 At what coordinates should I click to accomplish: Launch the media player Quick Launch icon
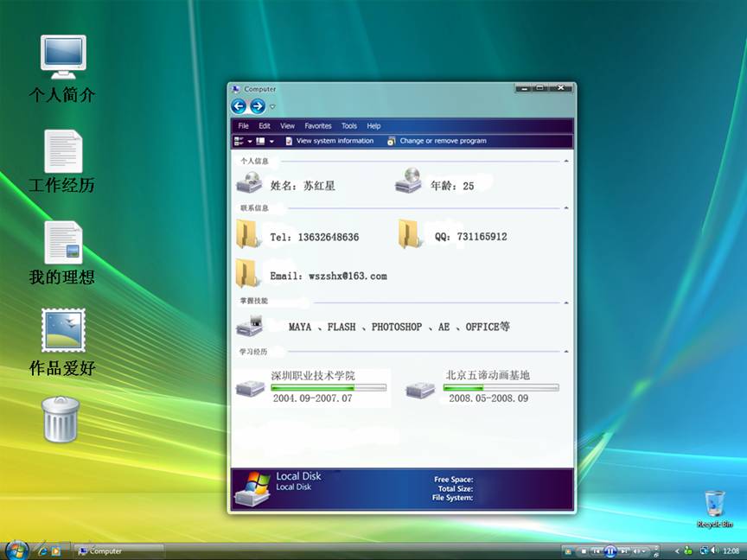click(56, 551)
